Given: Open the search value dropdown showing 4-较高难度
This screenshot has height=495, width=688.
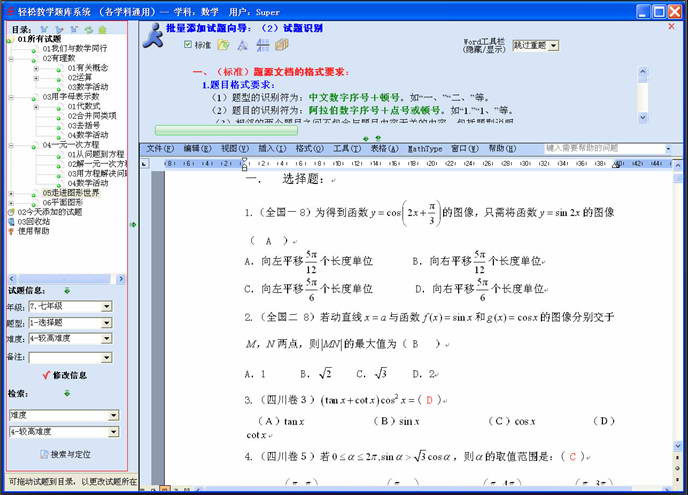Looking at the screenshot, I should click(114, 432).
